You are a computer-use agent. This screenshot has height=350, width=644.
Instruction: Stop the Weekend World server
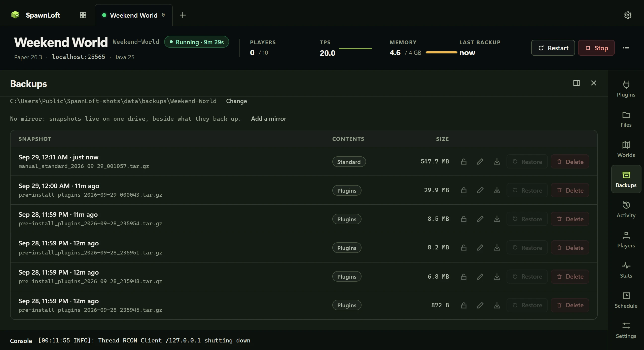tap(596, 48)
